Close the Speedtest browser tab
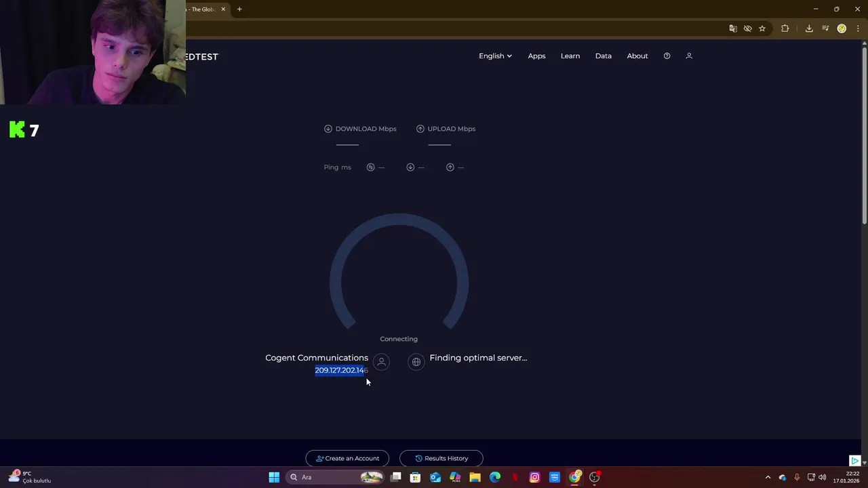The width and height of the screenshot is (868, 488). coord(223,9)
